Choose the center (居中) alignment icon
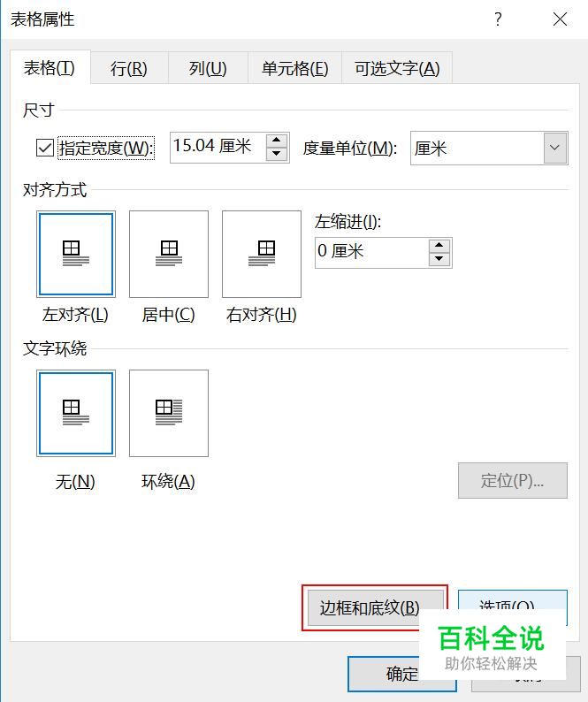Screen dimensions: 588x702 click(x=169, y=254)
